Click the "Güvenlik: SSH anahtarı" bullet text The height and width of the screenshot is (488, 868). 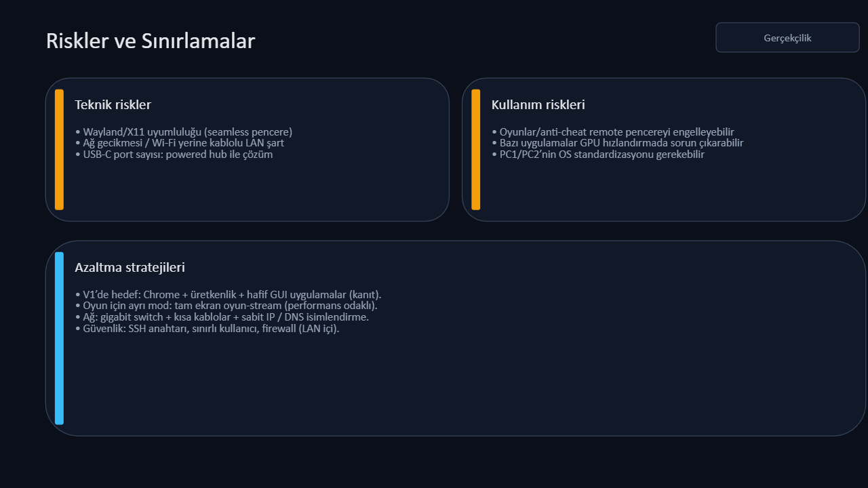coord(207,329)
